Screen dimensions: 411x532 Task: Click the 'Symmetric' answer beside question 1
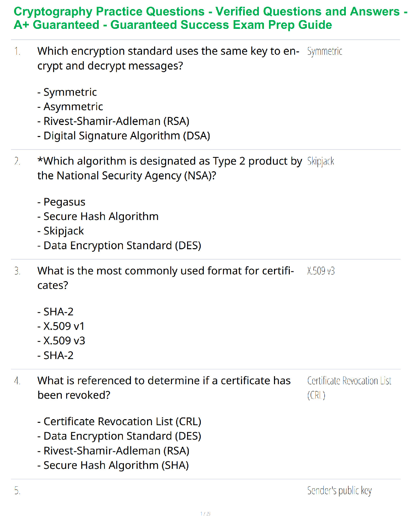(325, 51)
